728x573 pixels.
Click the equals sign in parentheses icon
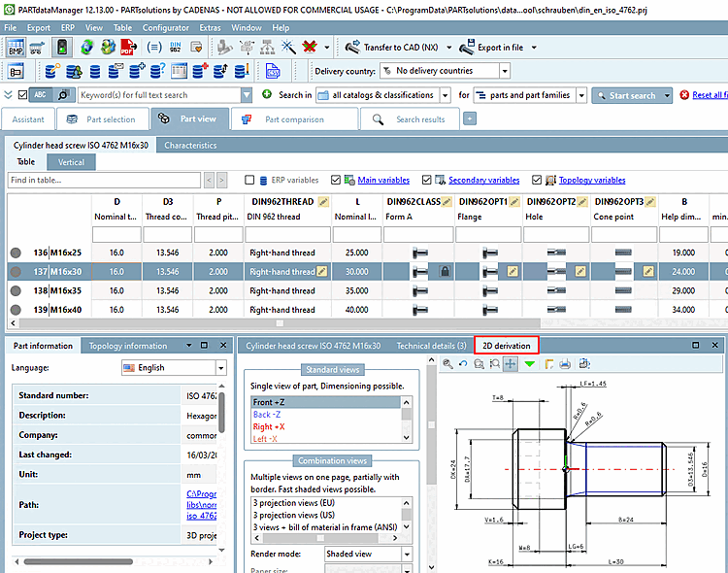pos(154,48)
